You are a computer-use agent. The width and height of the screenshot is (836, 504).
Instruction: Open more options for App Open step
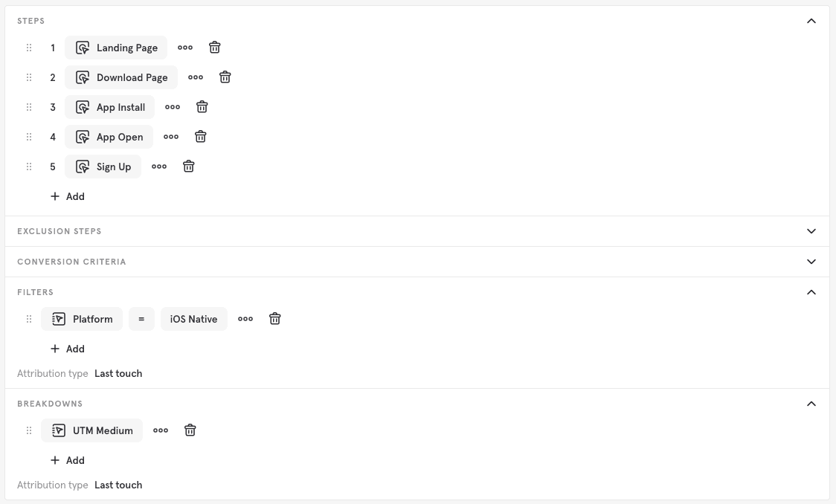coord(171,137)
